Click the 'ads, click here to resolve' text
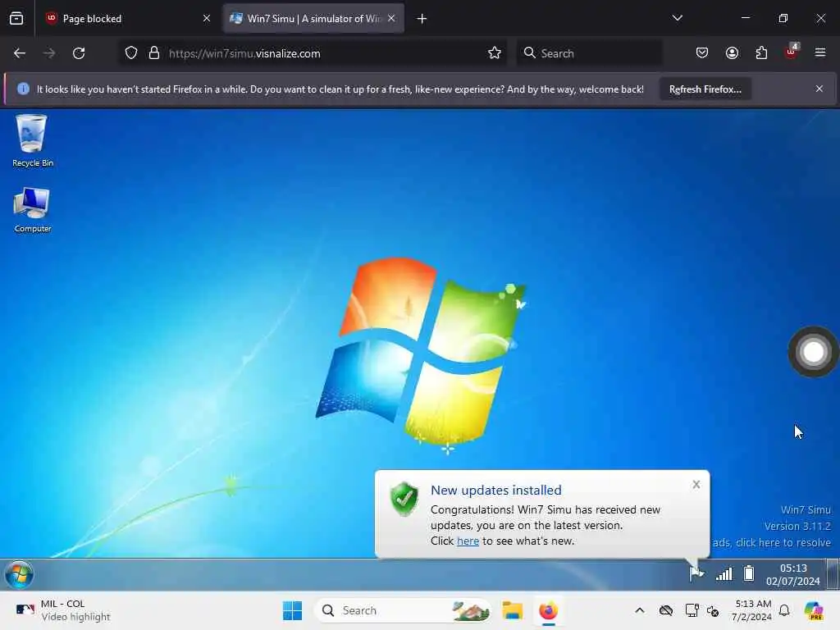 tap(771, 543)
